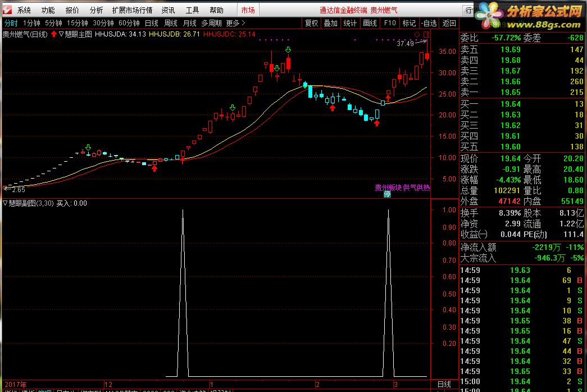587x392 pixels.
Task: Open the 报价 menu
Action: 72,10
